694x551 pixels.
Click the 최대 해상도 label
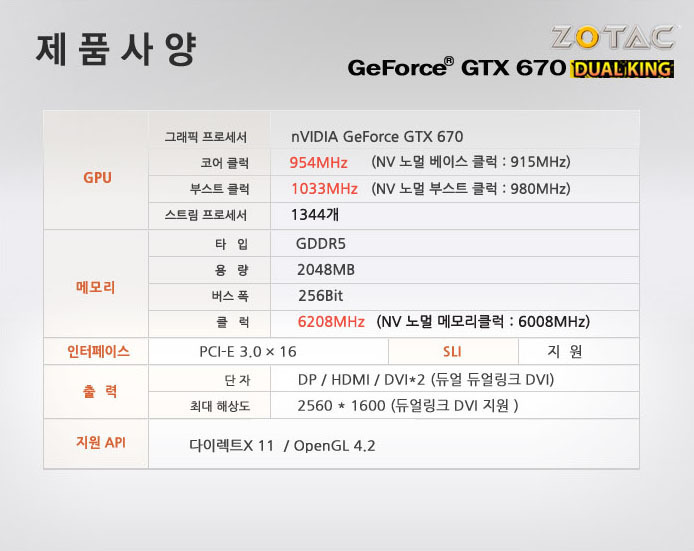coord(220,406)
